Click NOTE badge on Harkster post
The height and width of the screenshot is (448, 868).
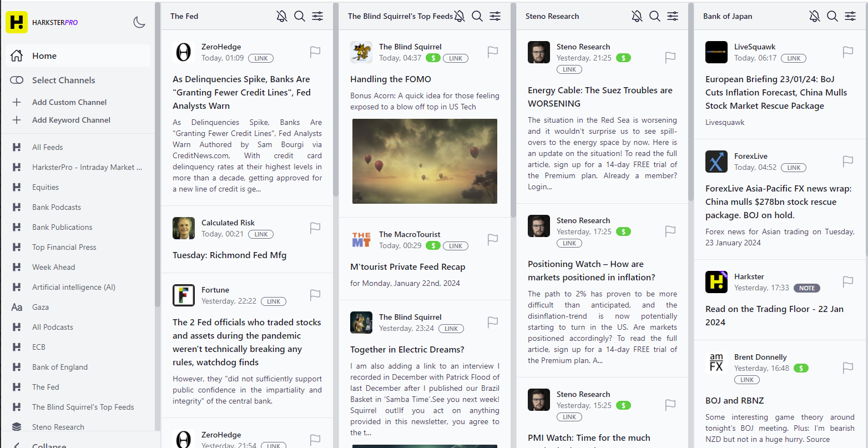click(807, 288)
